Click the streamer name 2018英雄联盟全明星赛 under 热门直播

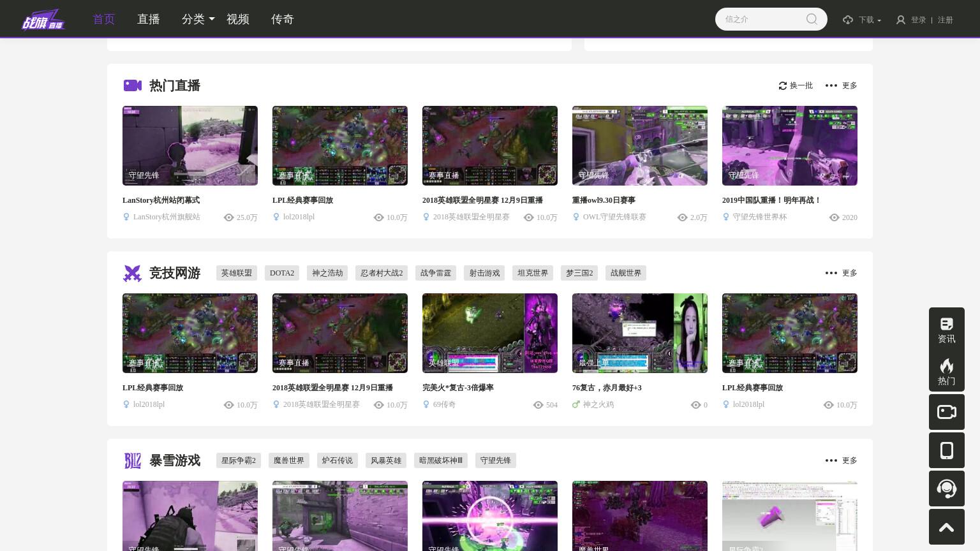click(x=471, y=217)
